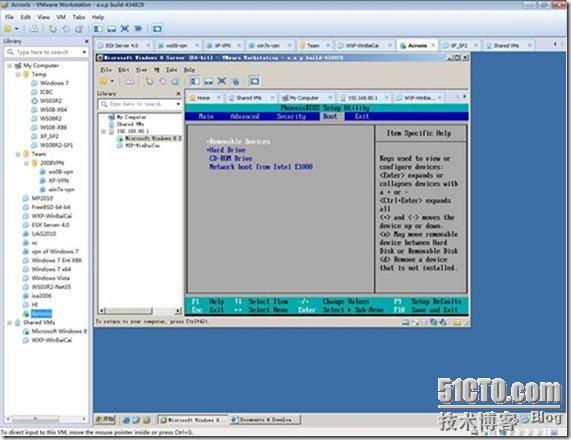Click full screen icon in nested toolbar
The height and width of the screenshot is (440, 571).
(x=221, y=81)
